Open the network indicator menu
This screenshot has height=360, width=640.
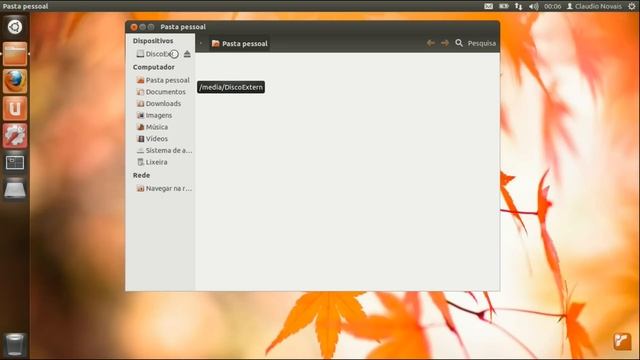518,6
